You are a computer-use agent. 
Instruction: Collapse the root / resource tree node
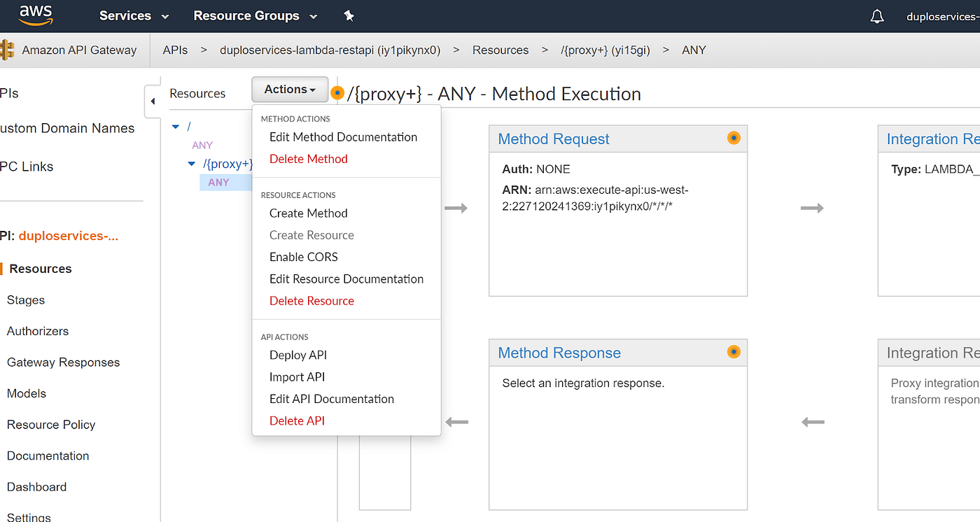click(176, 127)
